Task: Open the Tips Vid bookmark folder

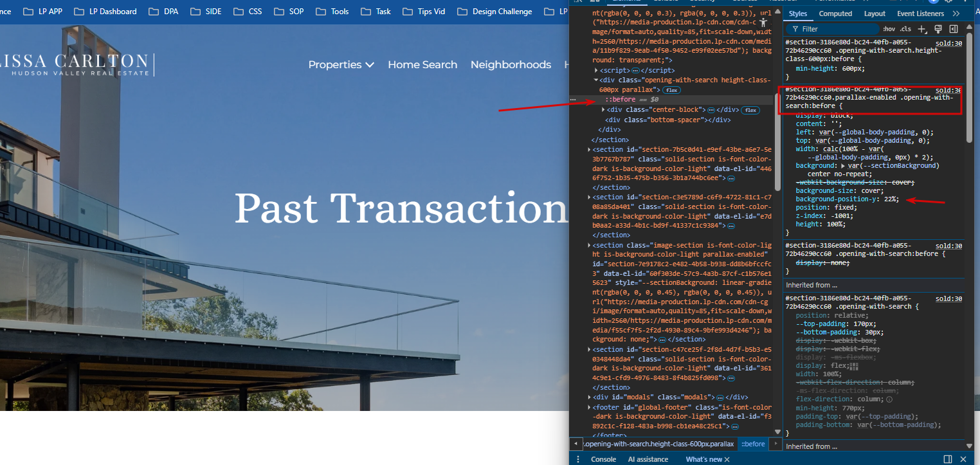Action: click(423, 11)
